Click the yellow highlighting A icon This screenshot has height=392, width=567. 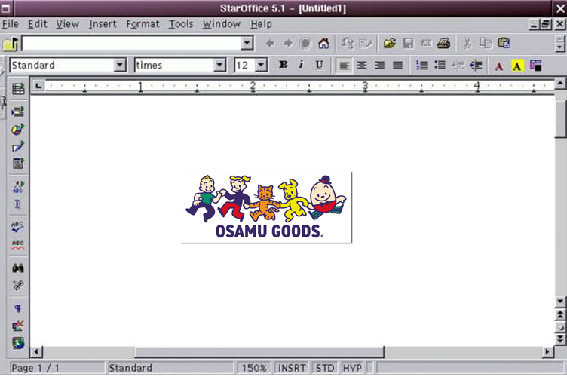pyautogui.click(x=517, y=66)
